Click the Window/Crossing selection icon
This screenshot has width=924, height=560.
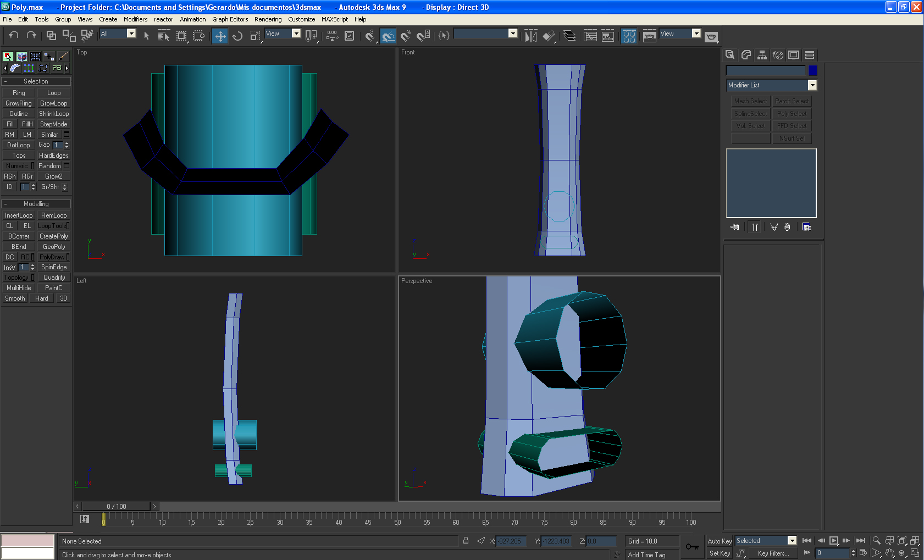pyautogui.click(x=199, y=36)
